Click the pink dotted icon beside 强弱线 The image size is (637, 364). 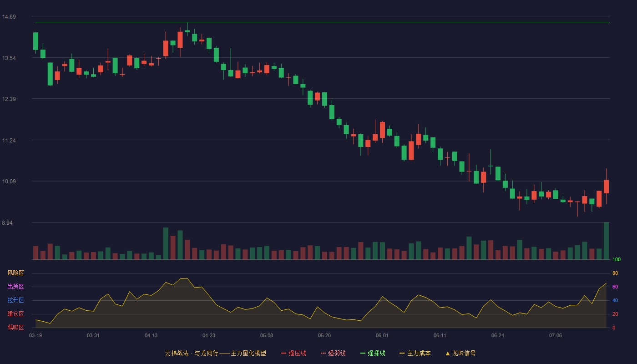323,353
